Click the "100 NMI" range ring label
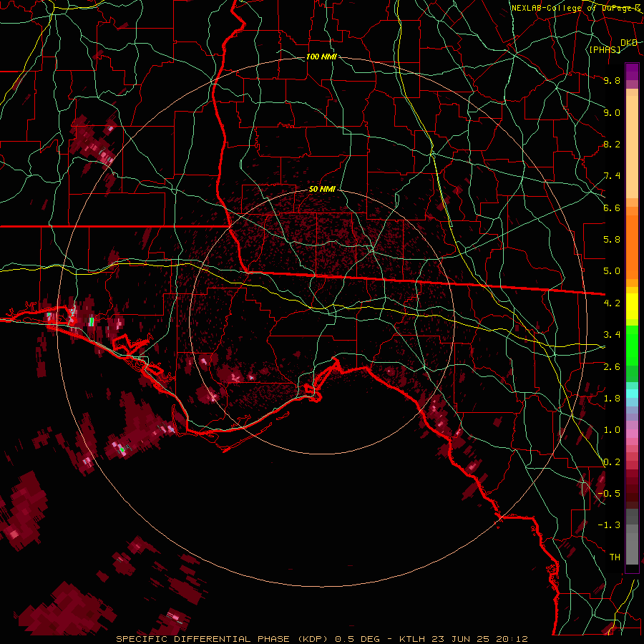The width and height of the screenshot is (644, 644). (321, 57)
